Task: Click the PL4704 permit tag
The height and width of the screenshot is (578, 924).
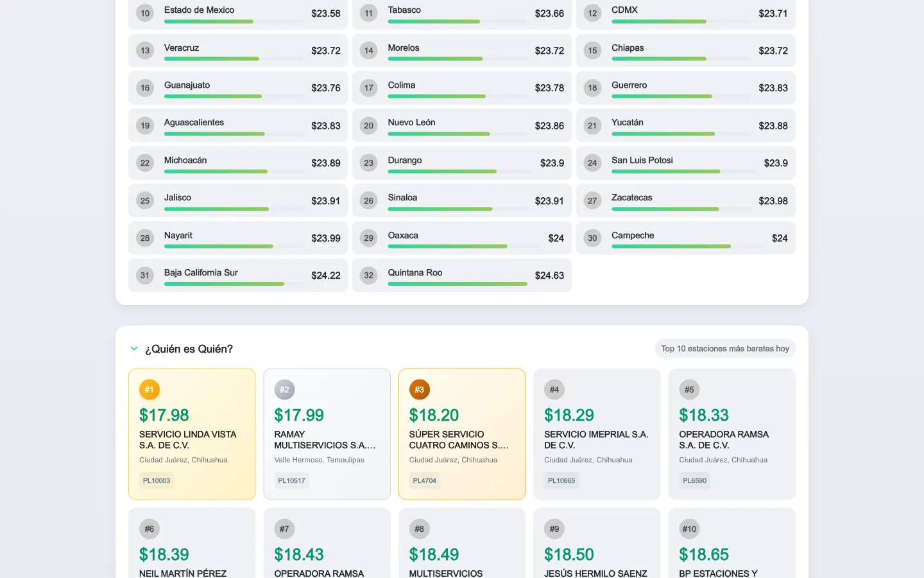Action: 425,480
